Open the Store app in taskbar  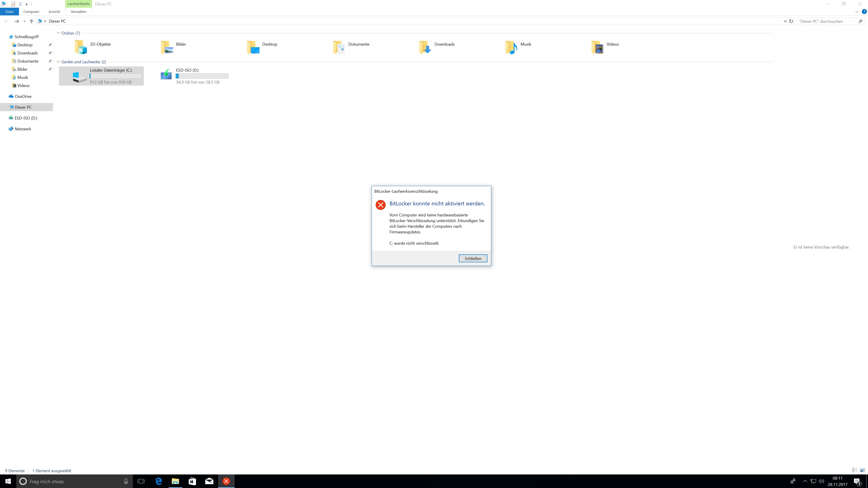pyautogui.click(x=192, y=481)
